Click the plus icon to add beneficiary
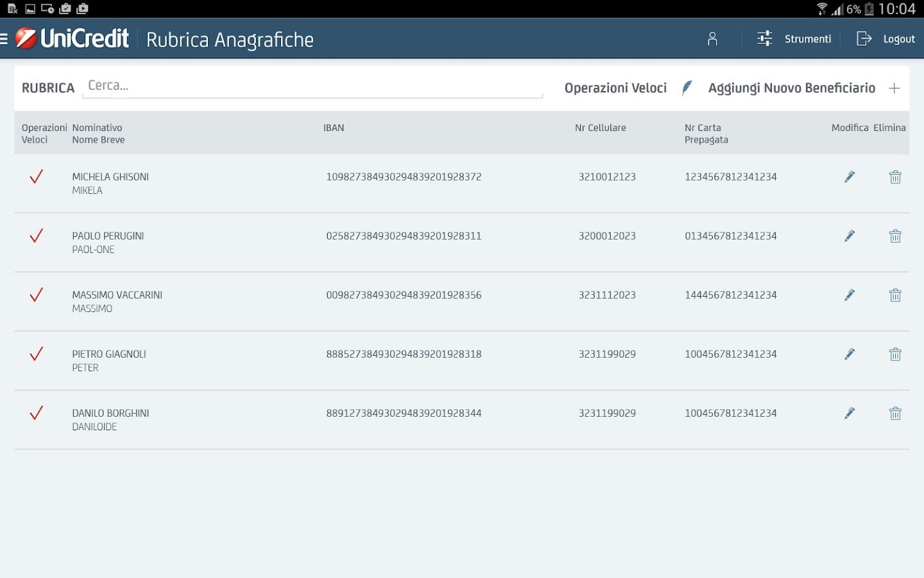924x578 pixels. coord(894,88)
